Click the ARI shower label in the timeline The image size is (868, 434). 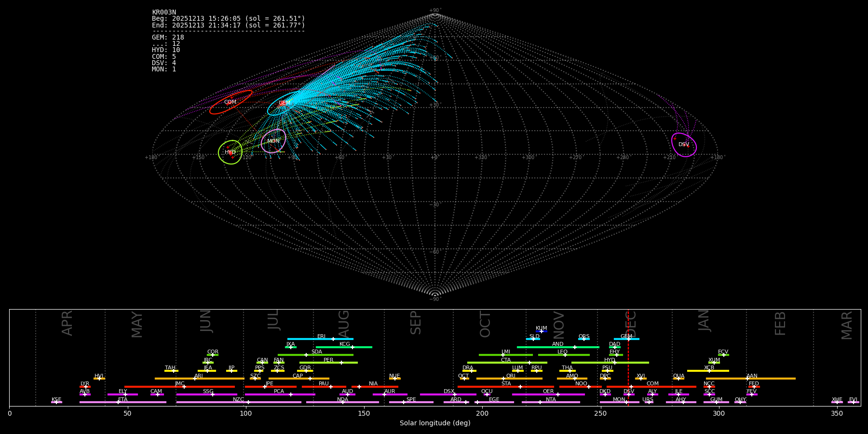pyautogui.click(x=198, y=376)
